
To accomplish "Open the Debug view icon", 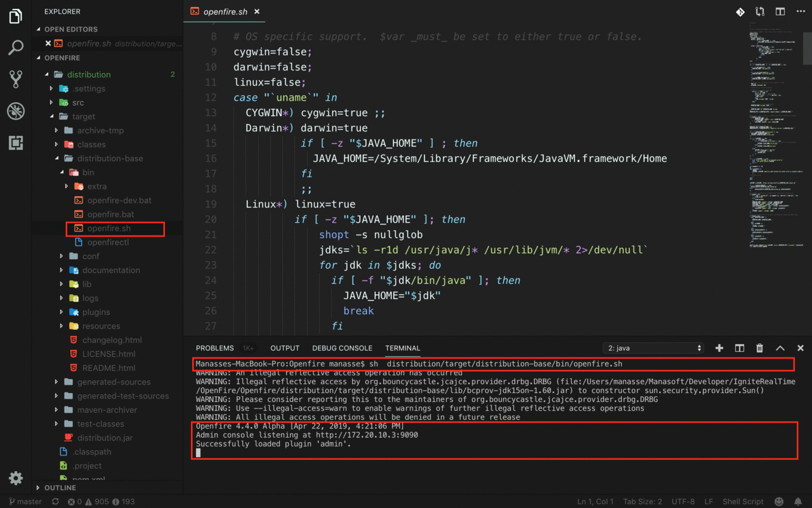I will pos(16,111).
